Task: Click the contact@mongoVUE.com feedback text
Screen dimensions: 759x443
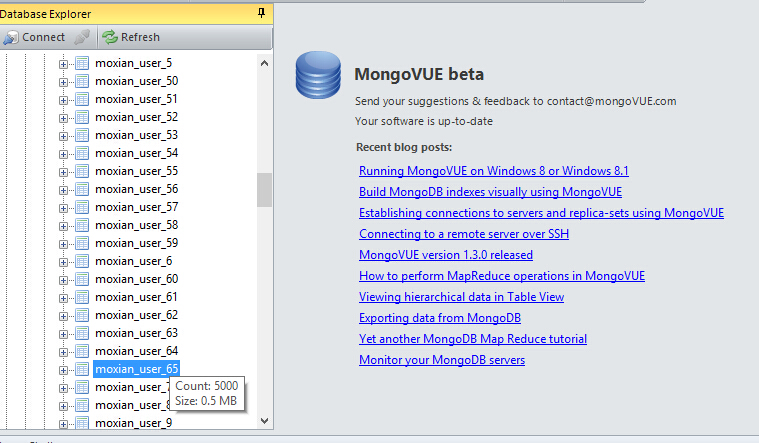Action: click(x=611, y=101)
